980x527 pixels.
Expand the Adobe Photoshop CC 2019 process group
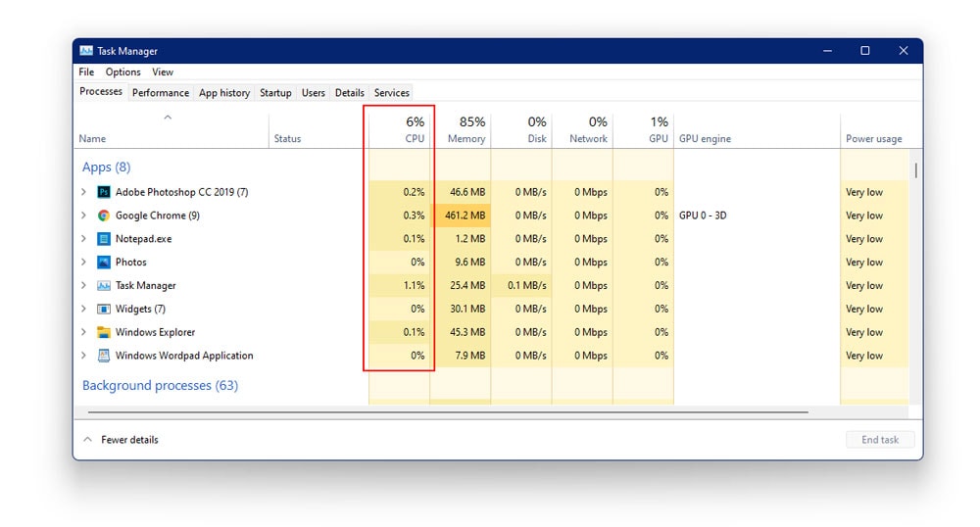83,192
